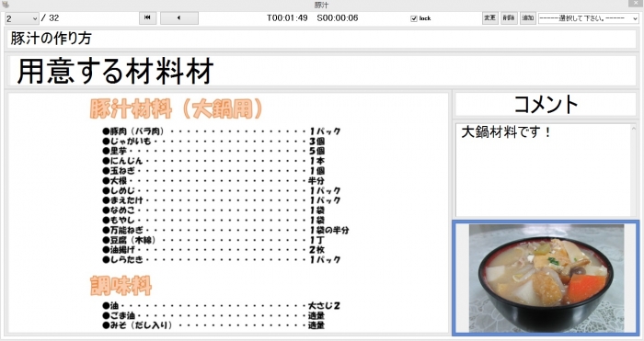Open the slide number dropdown showing 2

[22, 18]
